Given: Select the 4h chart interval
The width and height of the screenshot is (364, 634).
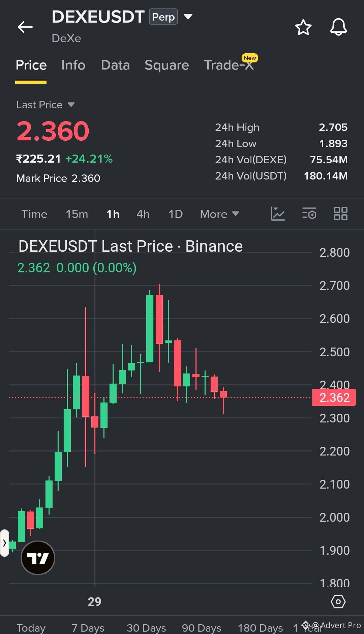Looking at the screenshot, I should (143, 214).
